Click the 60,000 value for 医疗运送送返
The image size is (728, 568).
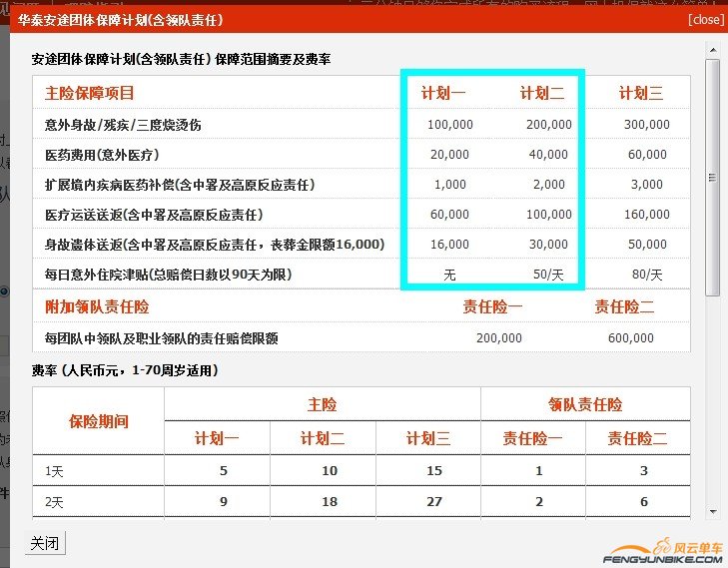coord(449,215)
